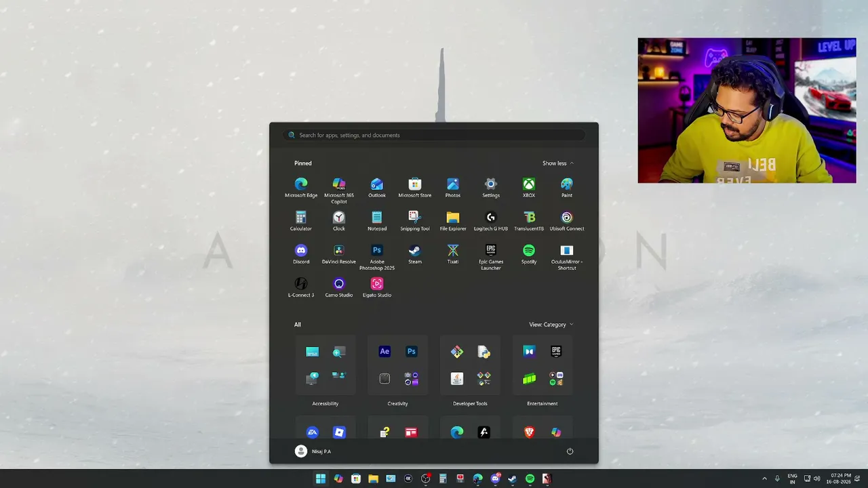Open the Nisaj P.A user account menu
The width and height of the screenshot is (868, 488).
point(313,451)
